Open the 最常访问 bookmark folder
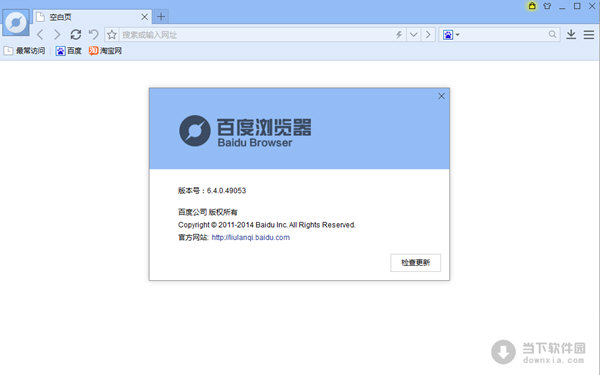 tap(24, 51)
